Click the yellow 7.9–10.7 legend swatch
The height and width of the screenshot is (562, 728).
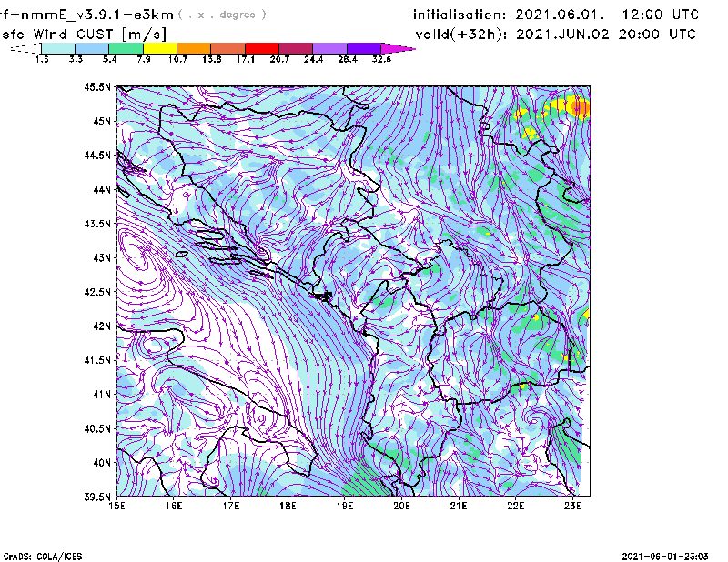160,47
